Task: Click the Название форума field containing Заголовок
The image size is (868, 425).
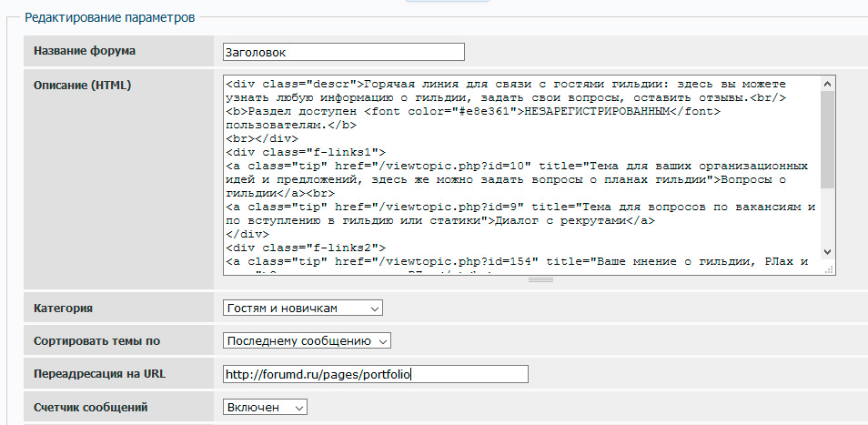Action: click(x=343, y=52)
